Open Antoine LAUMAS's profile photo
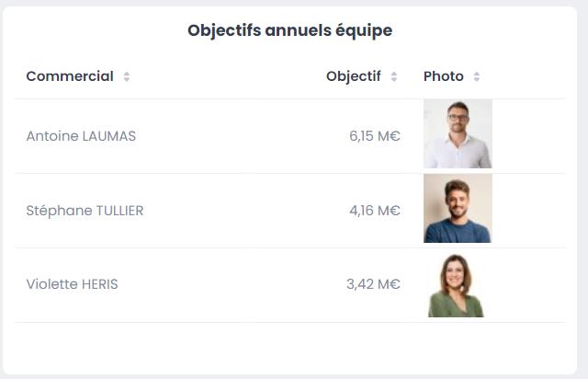 [x=458, y=134]
